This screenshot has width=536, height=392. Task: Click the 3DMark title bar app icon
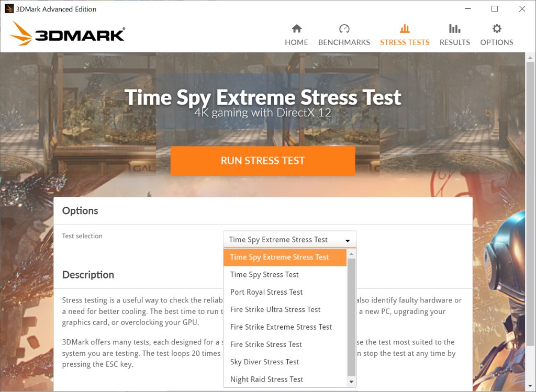pos(9,9)
